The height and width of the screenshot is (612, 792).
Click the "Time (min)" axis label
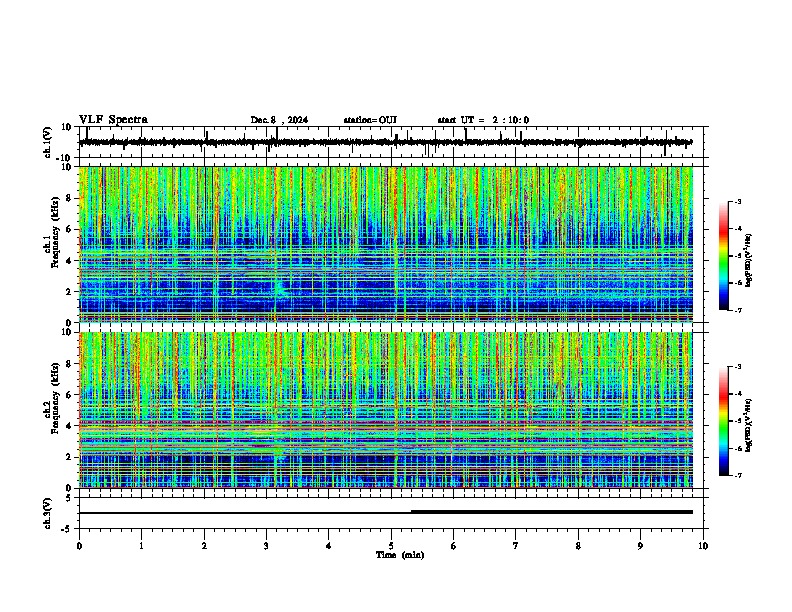pos(400,555)
